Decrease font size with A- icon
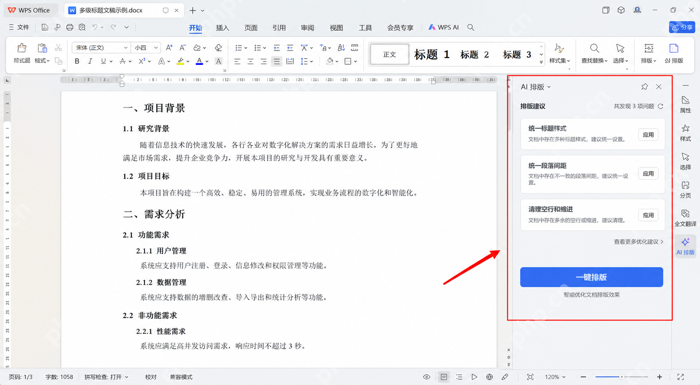The height and width of the screenshot is (385, 700). click(183, 48)
